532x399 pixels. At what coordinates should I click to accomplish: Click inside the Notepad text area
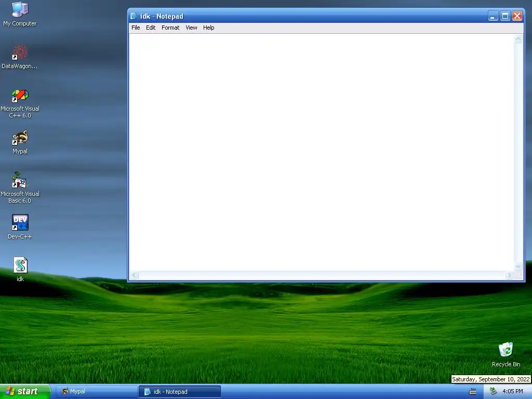click(x=322, y=152)
